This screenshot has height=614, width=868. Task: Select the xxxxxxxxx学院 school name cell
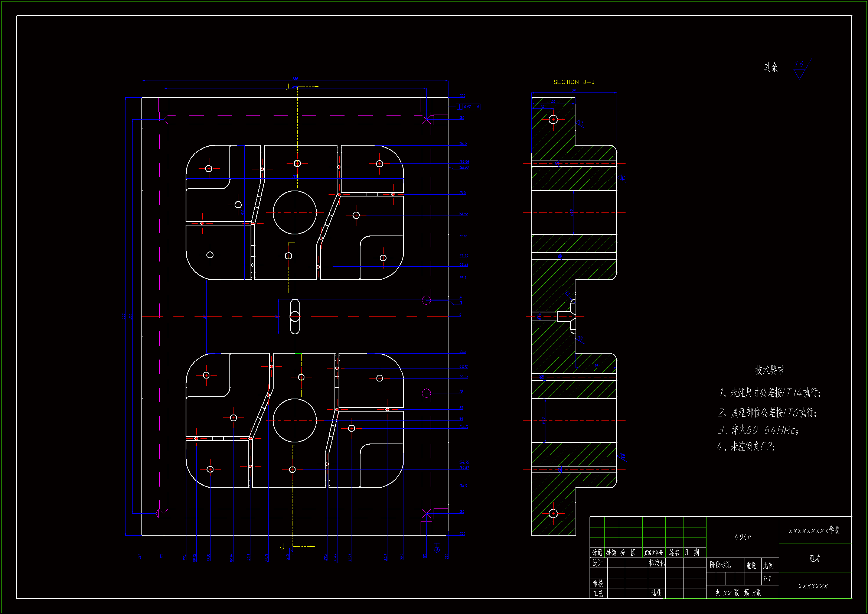tap(814, 530)
